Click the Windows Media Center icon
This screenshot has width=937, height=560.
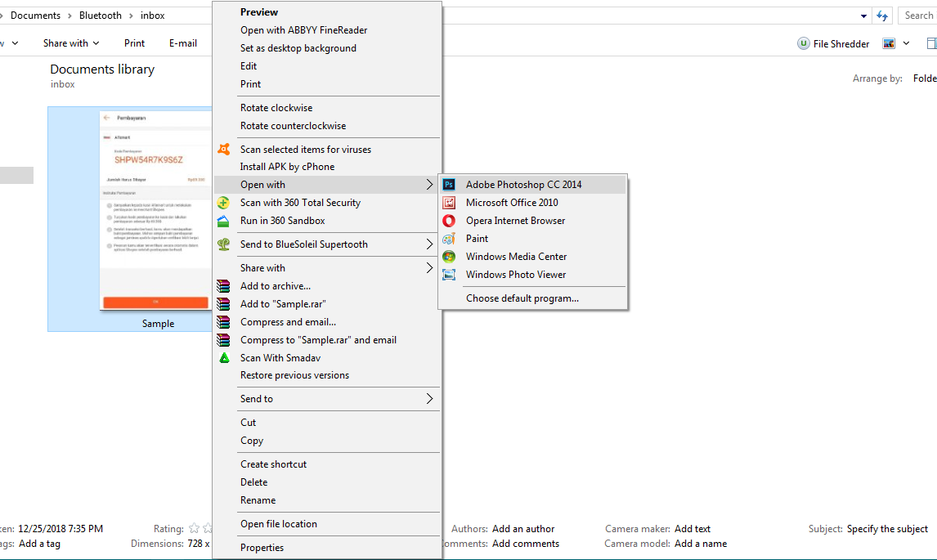click(449, 257)
